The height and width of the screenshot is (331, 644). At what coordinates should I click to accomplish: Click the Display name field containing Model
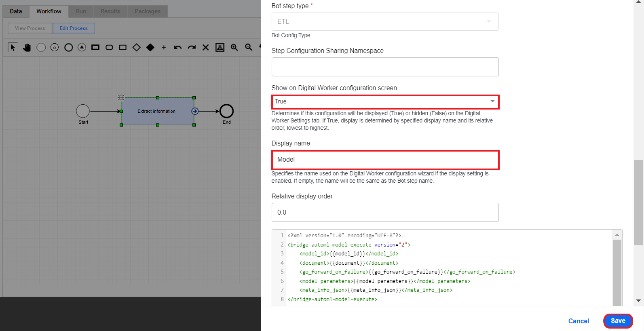coord(385,160)
